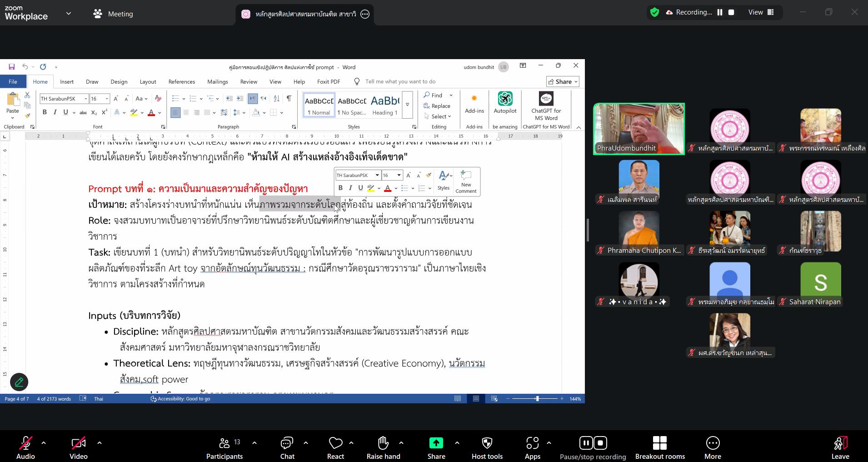The image size is (868, 462).
Task: Switch to the Meeting tab
Action: coord(113,14)
